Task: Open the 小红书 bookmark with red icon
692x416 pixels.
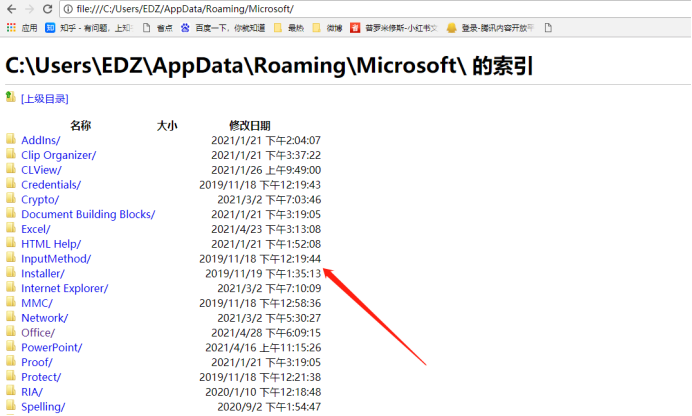Action: [394, 28]
